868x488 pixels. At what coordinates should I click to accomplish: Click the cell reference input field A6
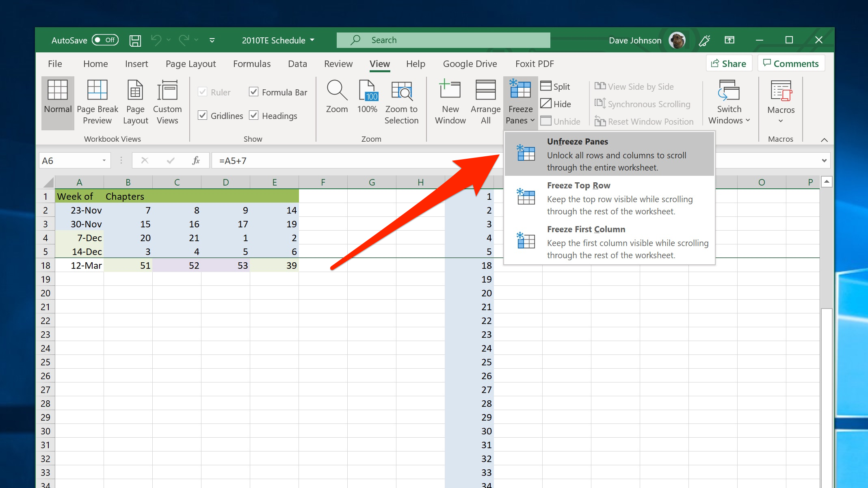click(71, 161)
